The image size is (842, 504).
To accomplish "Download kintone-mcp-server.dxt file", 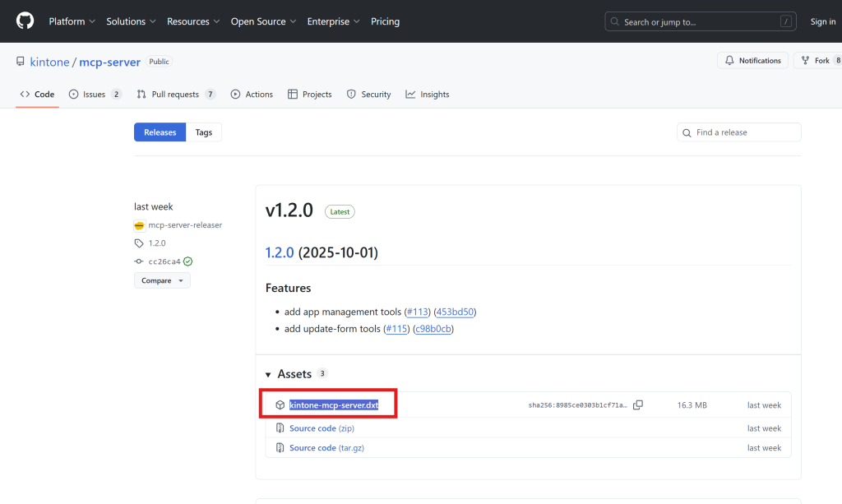I will 333,405.
